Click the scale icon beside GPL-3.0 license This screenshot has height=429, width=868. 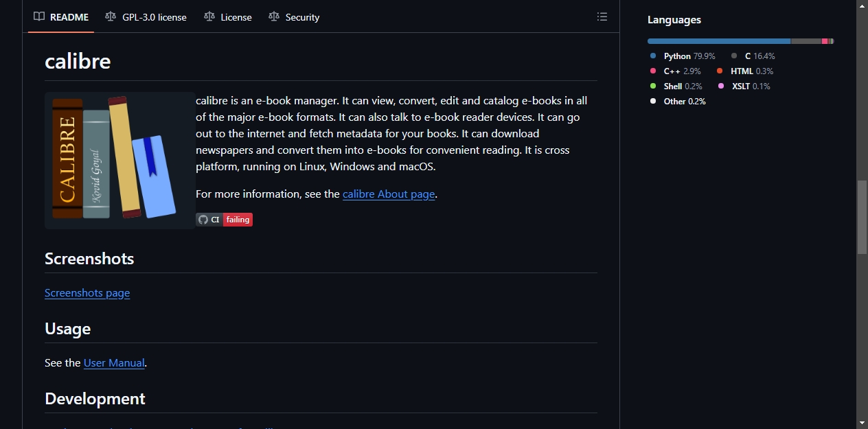click(x=111, y=17)
